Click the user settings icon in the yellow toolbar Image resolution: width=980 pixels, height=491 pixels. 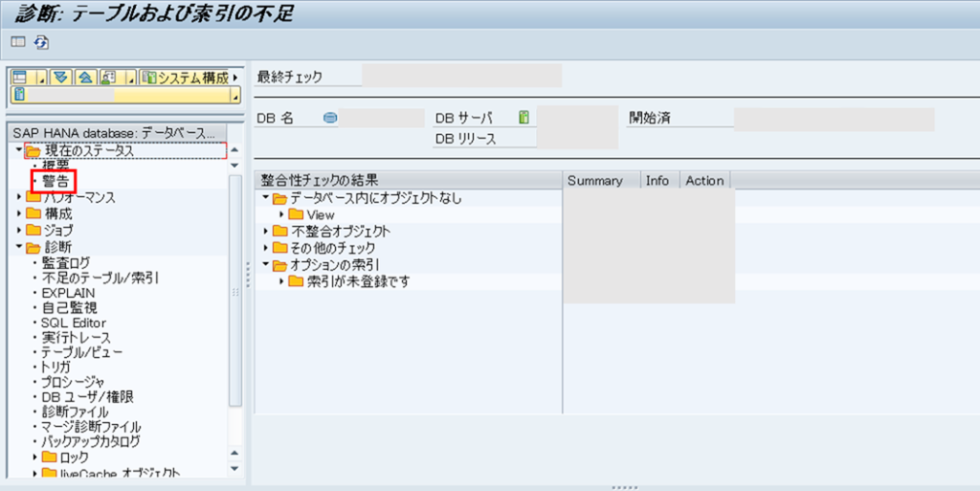pos(109,78)
